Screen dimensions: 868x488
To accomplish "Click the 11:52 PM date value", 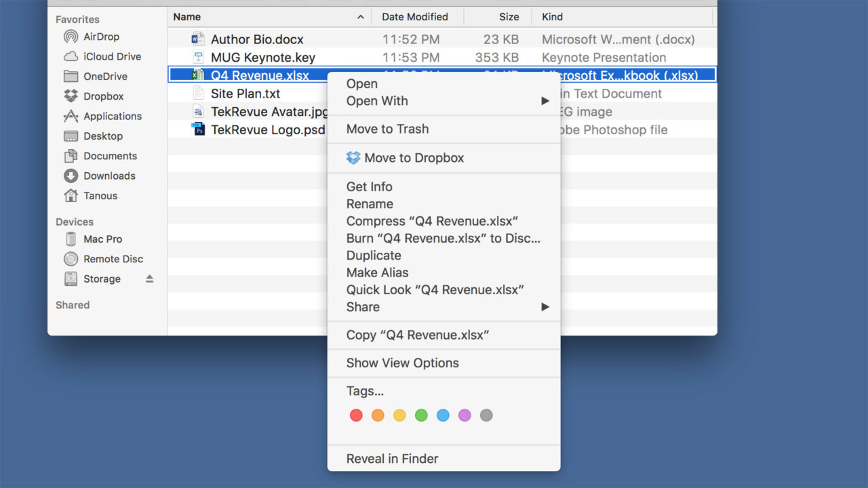I will tap(411, 39).
